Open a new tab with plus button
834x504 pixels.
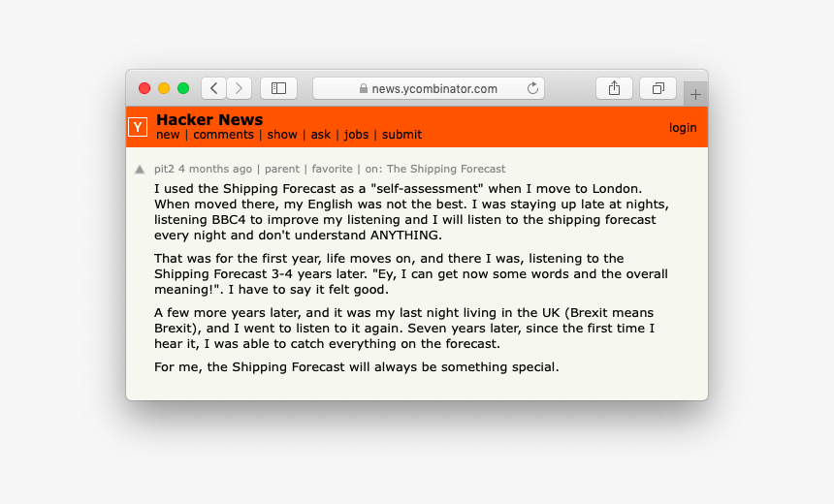[x=695, y=94]
